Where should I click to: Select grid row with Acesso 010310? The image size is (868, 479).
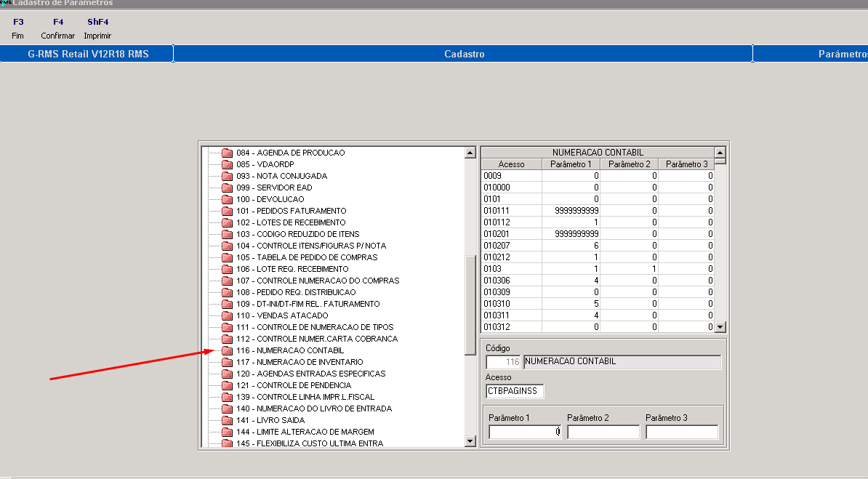pos(598,304)
